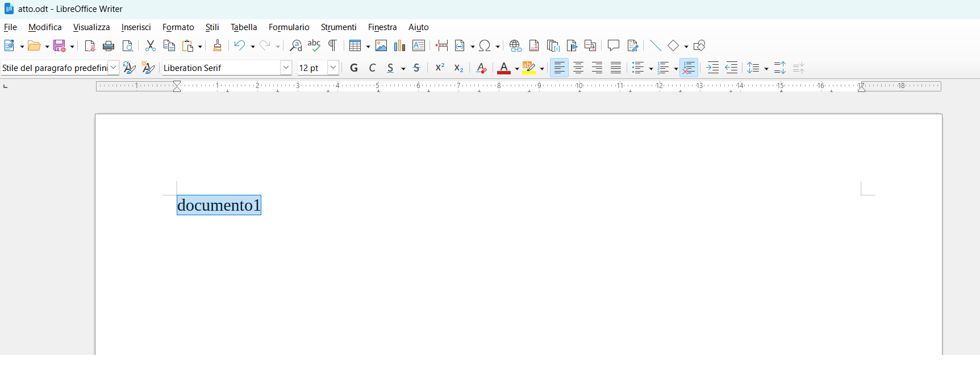This screenshot has width=980, height=368.
Task: Open the File menu
Action: pyautogui.click(x=10, y=27)
